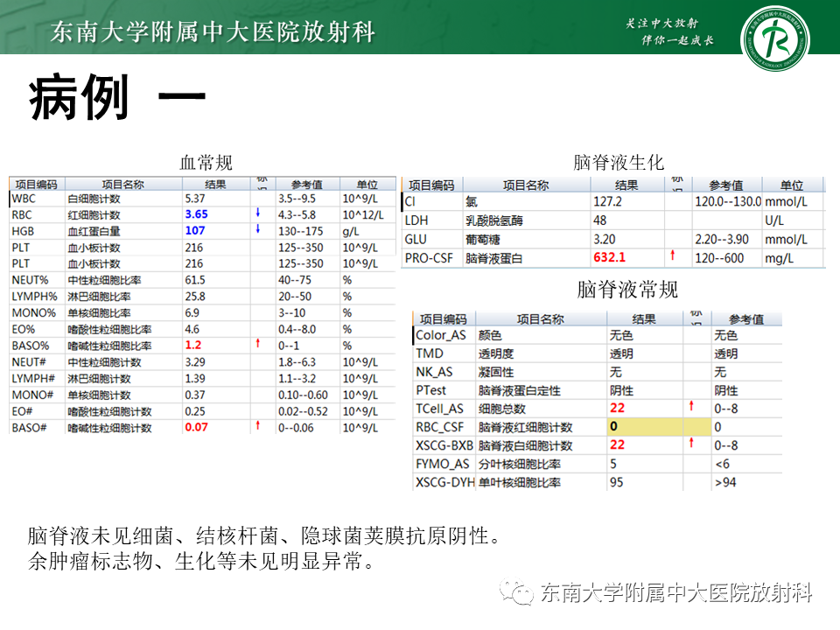Click the round green radiology department logo

coord(774,38)
